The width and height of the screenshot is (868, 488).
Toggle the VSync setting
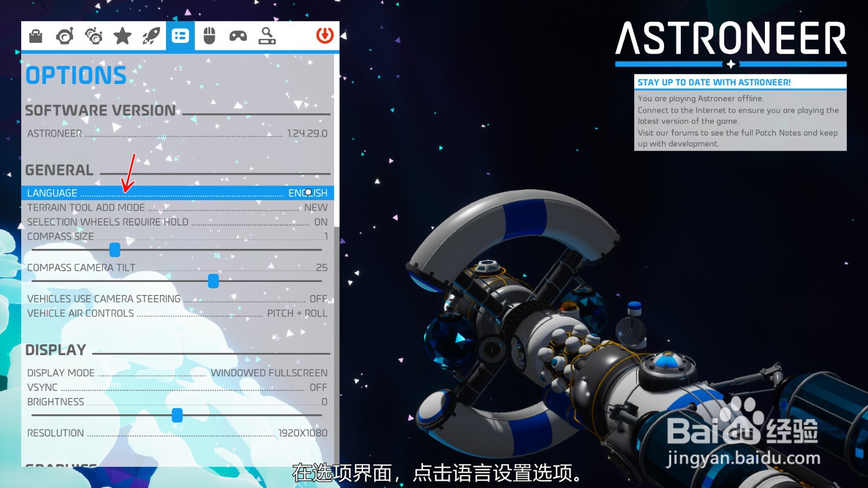(x=177, y=388)
